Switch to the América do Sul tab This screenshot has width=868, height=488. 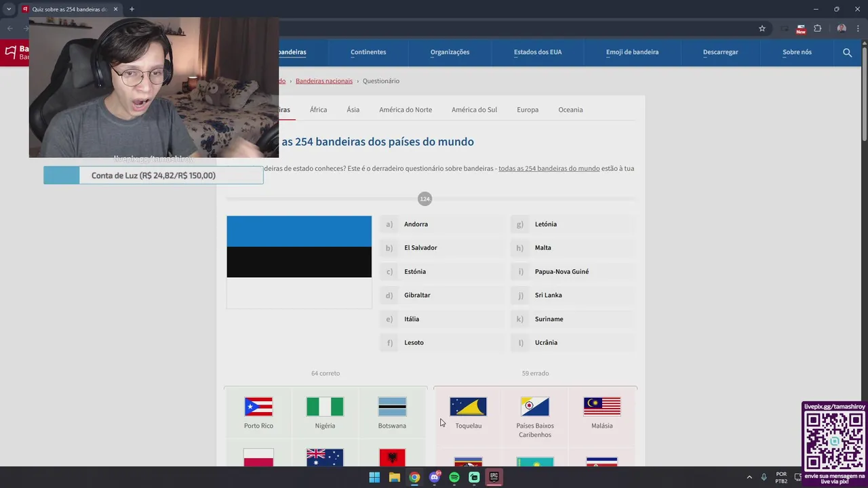(474, 110)
